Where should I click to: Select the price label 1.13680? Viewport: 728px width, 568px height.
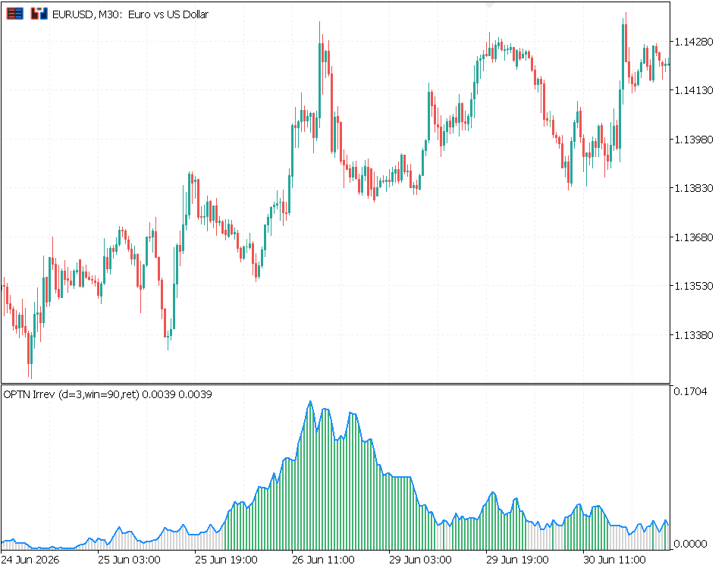tap(694, 237)
